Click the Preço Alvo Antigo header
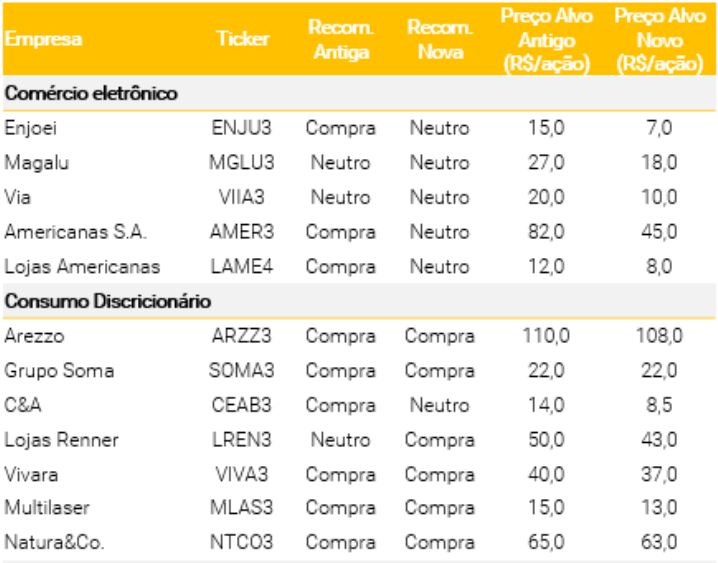 (546, 40)
